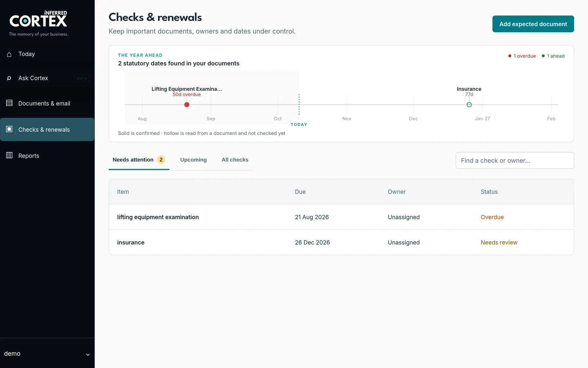Go to Documents & email
This screenshot has height=368, width=588.
(x=47, y=103)
